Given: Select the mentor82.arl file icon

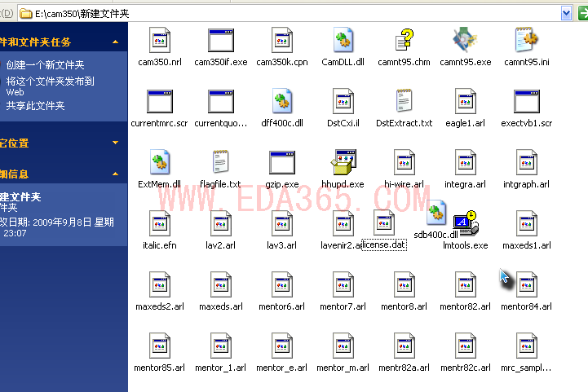Looking at the screenshot, I should pyautogui.click(x=466, y=284).
